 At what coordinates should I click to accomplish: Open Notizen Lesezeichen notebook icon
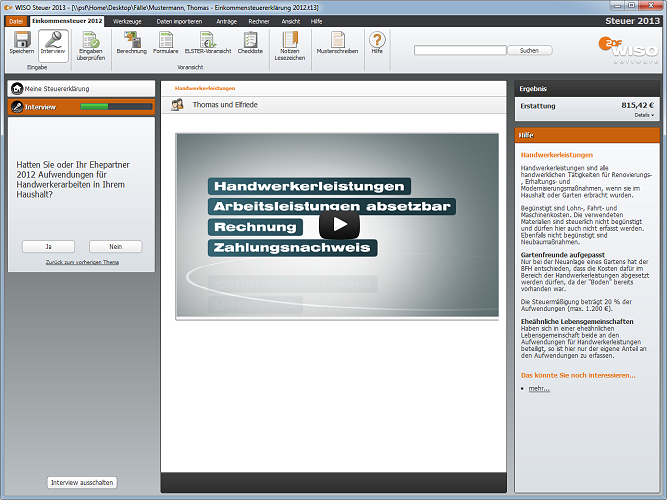point(290,40)
